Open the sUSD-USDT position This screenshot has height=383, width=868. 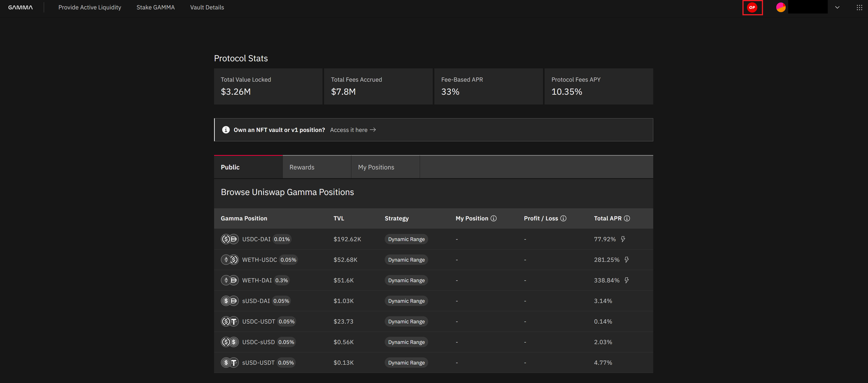[x=433, y=362]
